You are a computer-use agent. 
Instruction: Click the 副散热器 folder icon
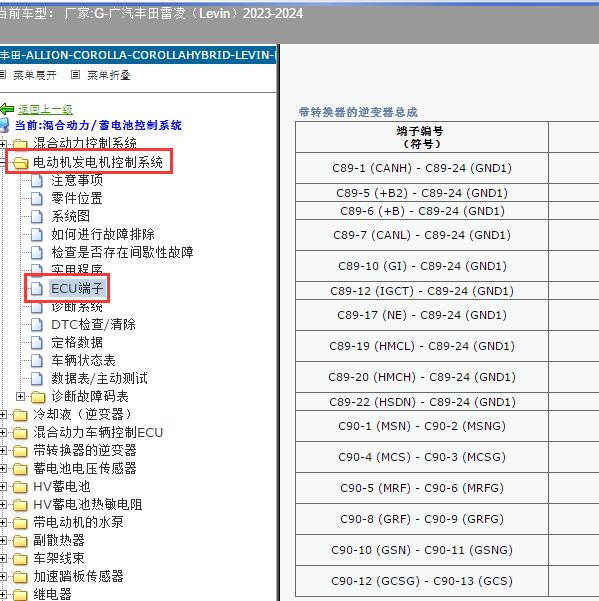pyautogui.click(x=20, y=541)
